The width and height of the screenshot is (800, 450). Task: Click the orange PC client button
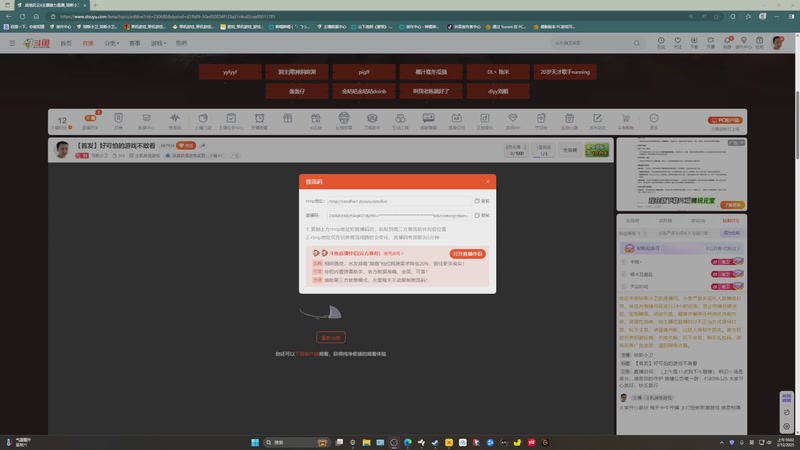(x=725, y=120)
